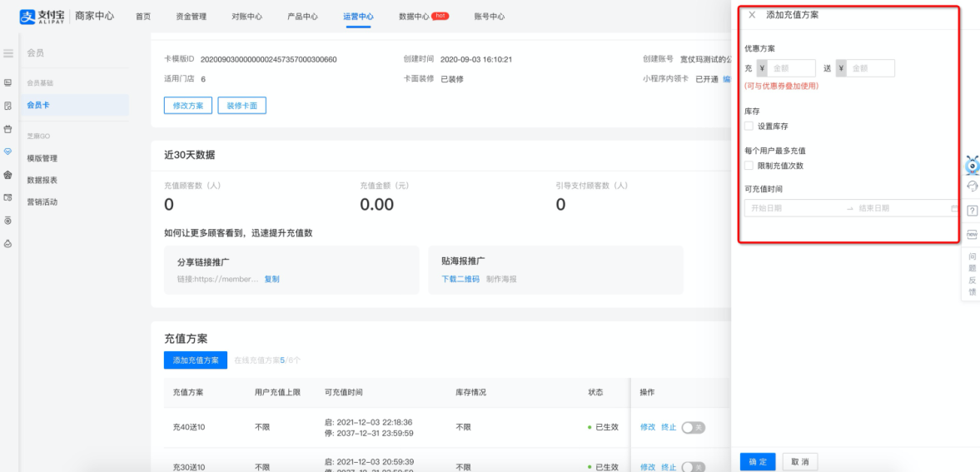Image resolution: width=980 pixels, height=472 pixels.
Task: Open 模版管理 in the sidebar
Action: pyautogui.click(x=42, y=158)
